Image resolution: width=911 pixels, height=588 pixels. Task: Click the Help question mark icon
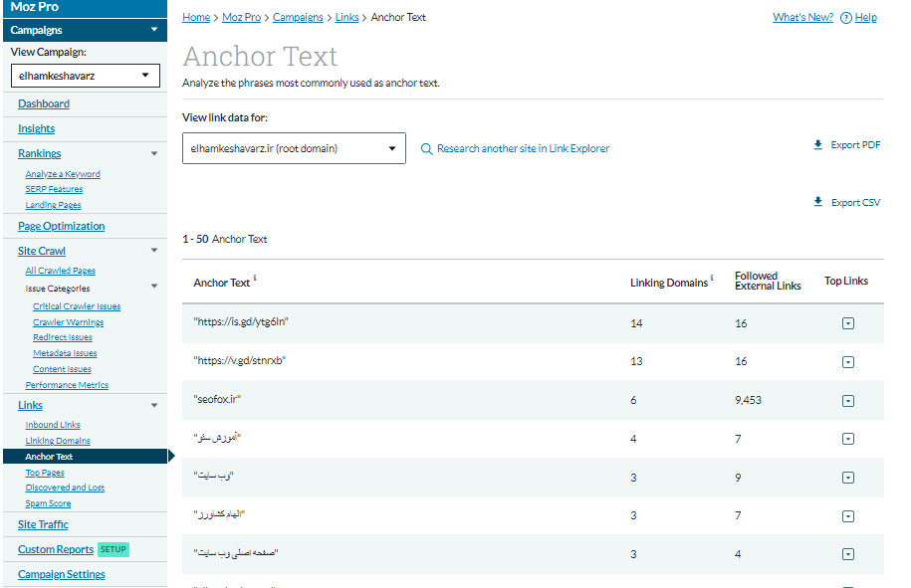pyautogui.click(x=845, y=18)
